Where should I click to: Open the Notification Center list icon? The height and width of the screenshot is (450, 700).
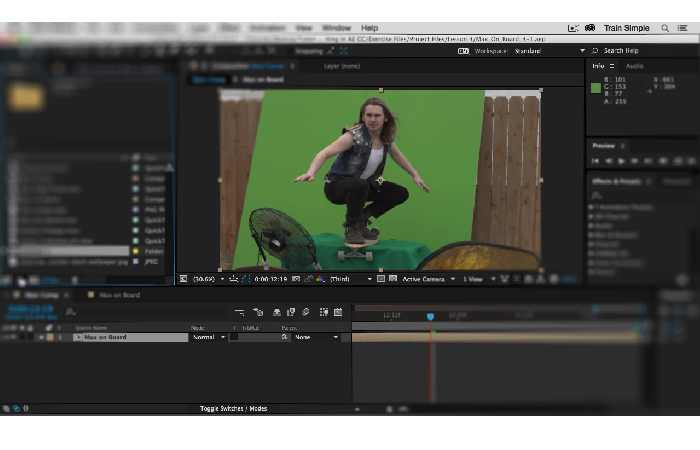(683, 28)
